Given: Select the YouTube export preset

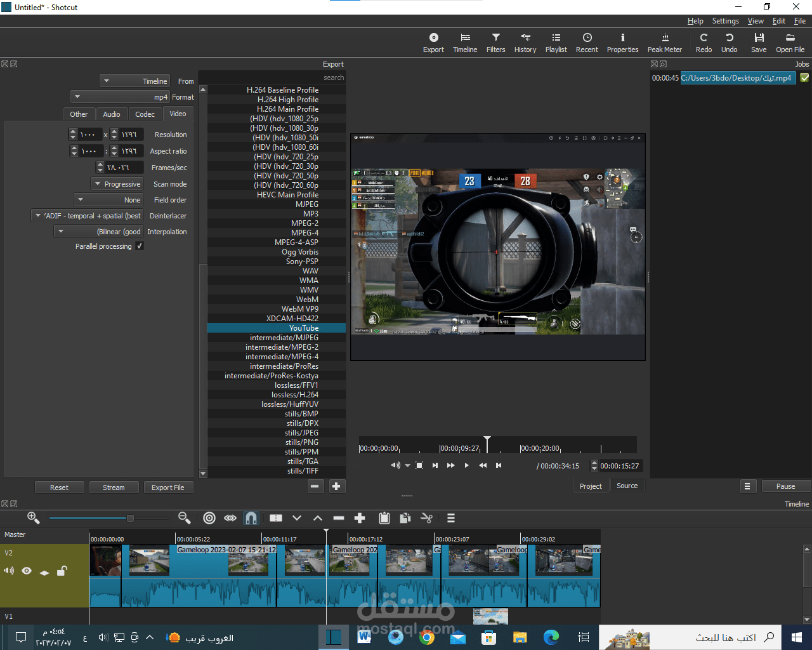Looking at the screenshot, I should click(x=277, y=328).
